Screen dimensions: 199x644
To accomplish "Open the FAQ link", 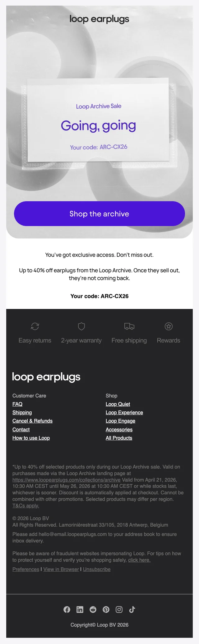I will pyautogui.click(x=17, y=404).
